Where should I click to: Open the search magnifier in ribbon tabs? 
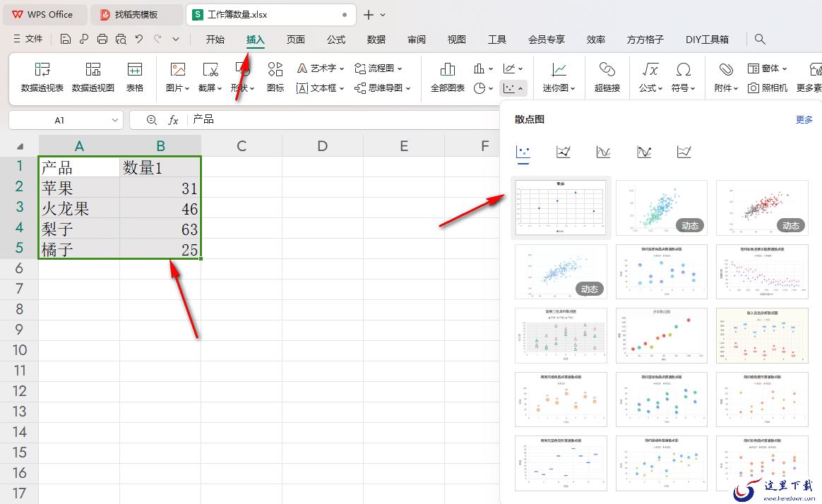760,40
